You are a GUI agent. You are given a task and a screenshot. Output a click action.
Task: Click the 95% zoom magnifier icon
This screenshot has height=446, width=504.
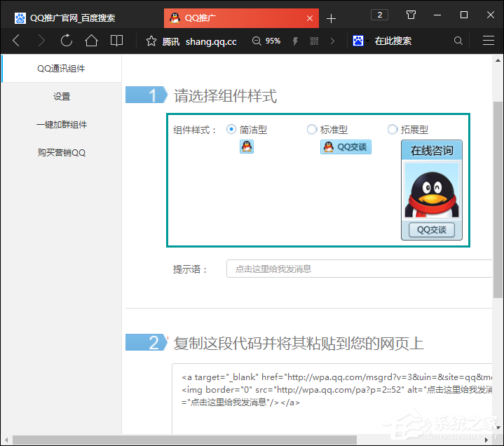(x=257, y=41)
